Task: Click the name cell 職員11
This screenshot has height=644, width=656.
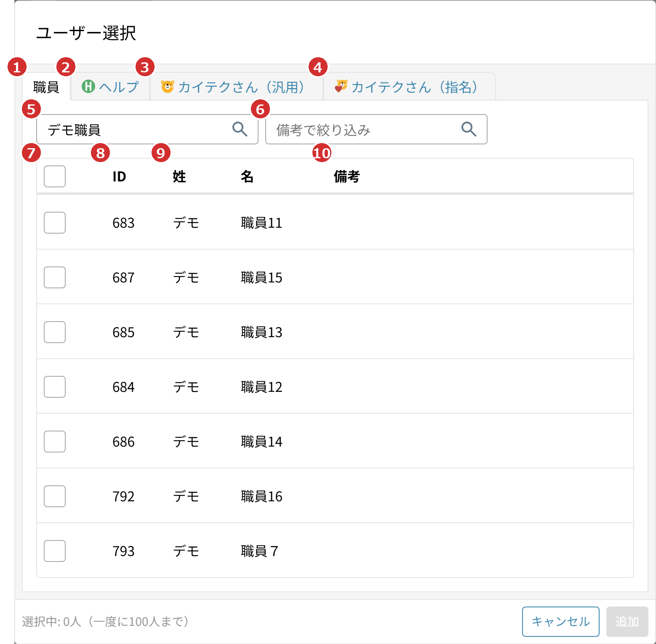Action: point(261,223)
